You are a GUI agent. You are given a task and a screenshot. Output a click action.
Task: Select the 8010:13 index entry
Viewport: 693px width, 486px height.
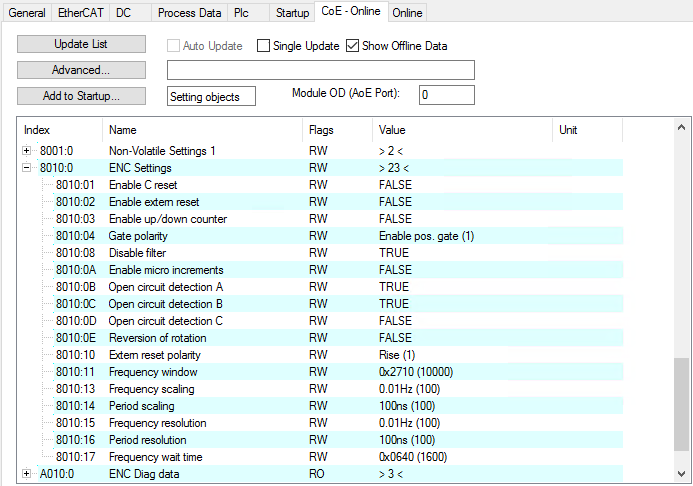point(75,389)
